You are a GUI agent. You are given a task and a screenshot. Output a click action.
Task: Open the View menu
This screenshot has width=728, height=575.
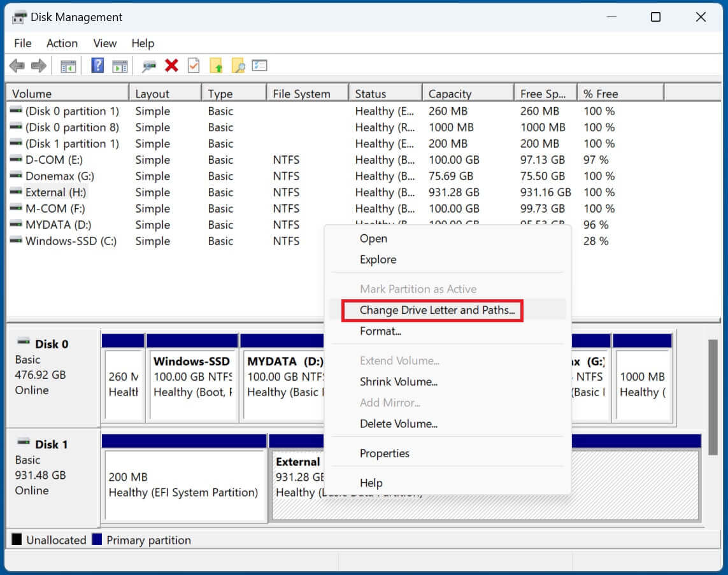tap(104, 43)
